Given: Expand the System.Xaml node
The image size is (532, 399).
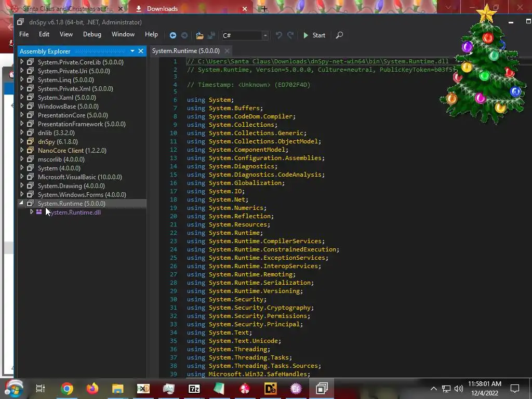Looking at the screenshot, I should pos(22,97).
